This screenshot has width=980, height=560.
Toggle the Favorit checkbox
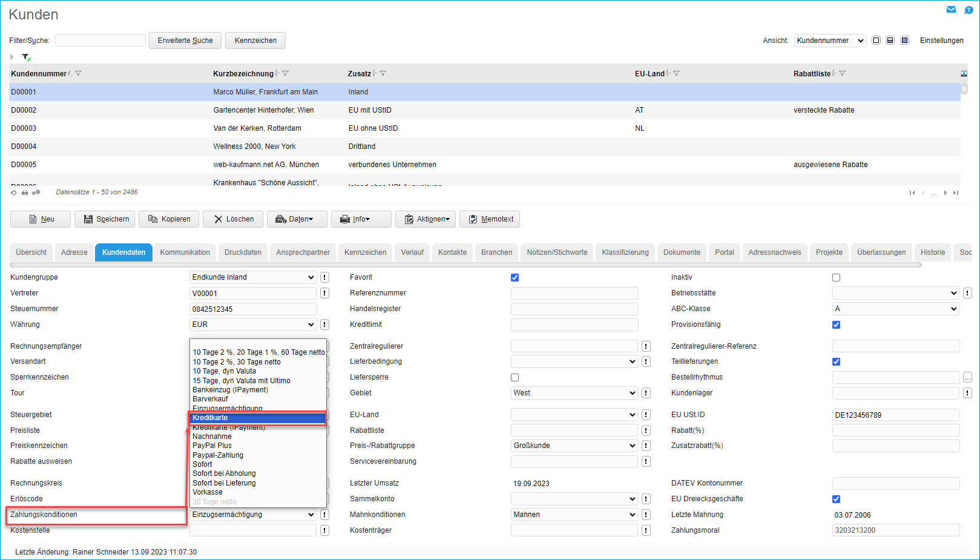(515, 277)
